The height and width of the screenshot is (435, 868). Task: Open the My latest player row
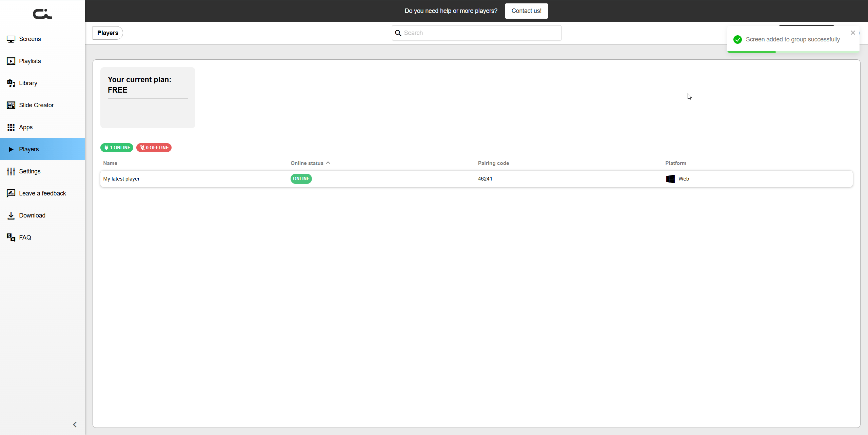121,179
